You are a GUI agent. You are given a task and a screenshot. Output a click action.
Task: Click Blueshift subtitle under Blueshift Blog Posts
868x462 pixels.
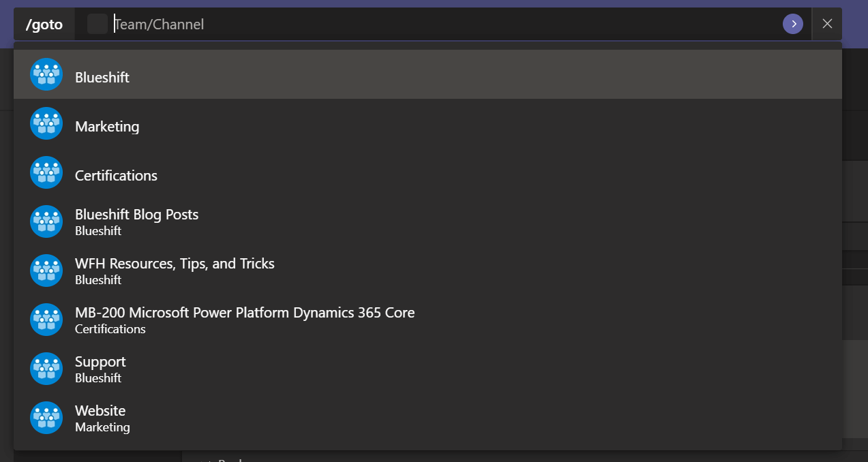98,231
